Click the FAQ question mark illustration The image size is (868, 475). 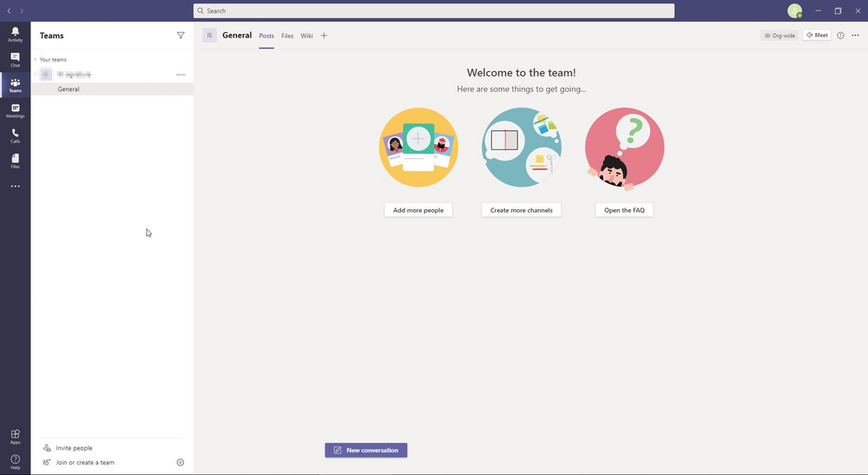[x=624, y=148]
